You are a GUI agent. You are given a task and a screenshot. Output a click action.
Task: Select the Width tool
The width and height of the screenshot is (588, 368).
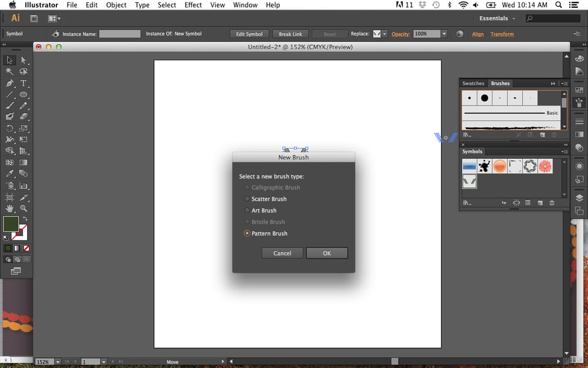pos(9,140)
